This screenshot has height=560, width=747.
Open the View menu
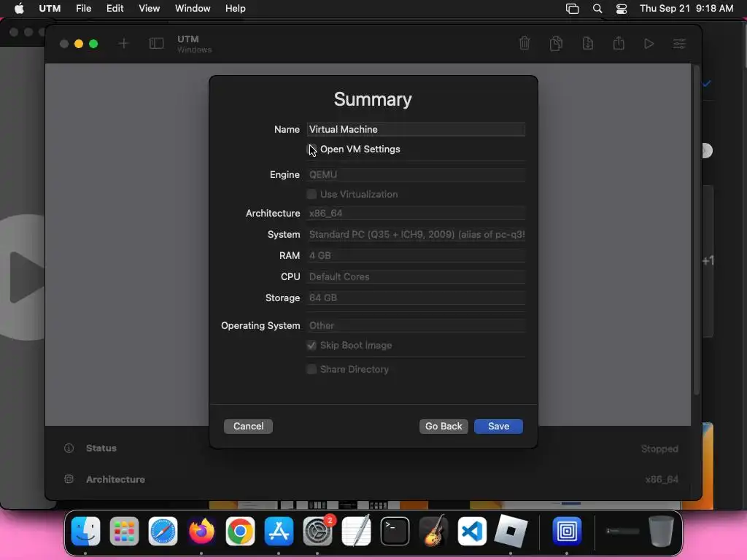[x=149, y=9]
